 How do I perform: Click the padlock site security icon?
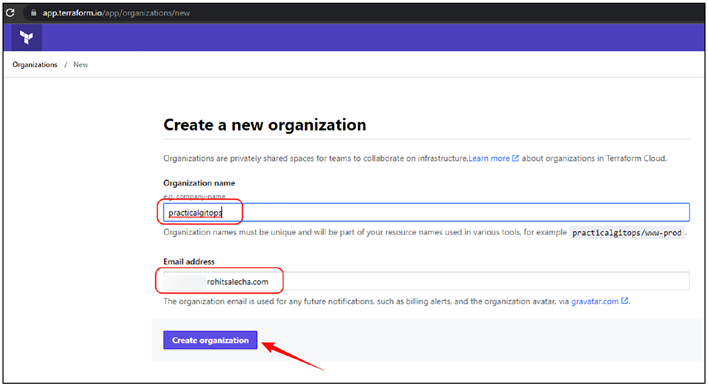33,13
